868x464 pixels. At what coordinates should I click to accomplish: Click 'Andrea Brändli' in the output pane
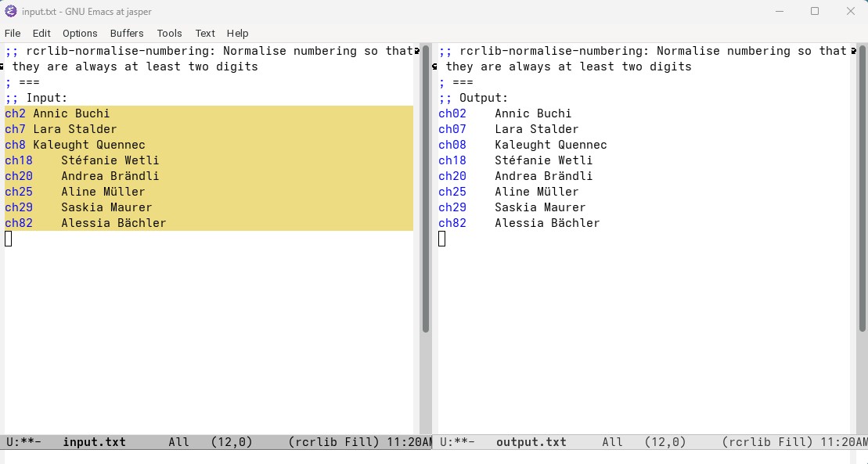click(x=544, y=175)
